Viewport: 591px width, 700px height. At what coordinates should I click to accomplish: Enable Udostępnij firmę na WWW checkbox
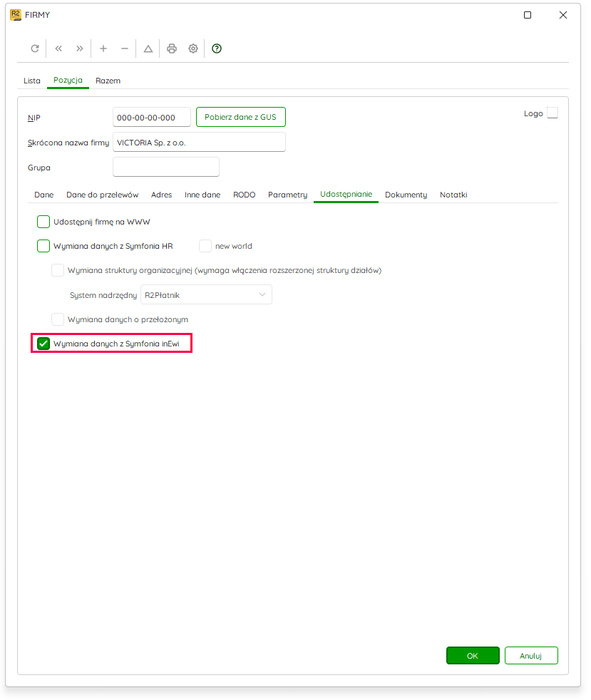coord(43,222)
